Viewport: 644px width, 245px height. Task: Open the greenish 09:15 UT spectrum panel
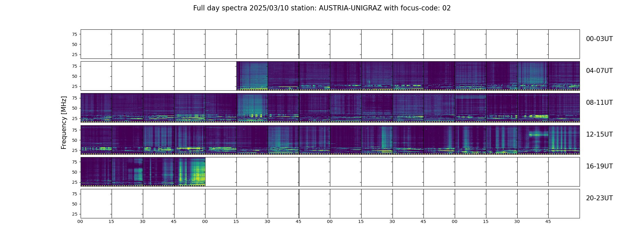coord(252,108)
